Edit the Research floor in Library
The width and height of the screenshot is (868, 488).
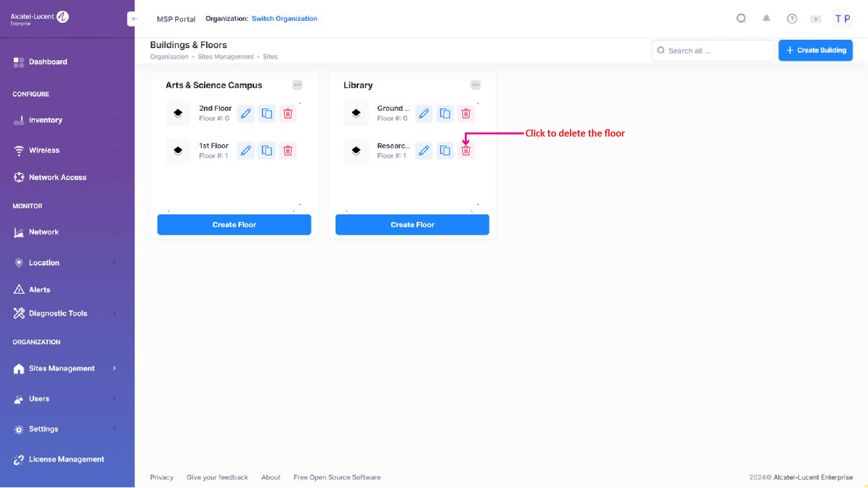point(424,150)
